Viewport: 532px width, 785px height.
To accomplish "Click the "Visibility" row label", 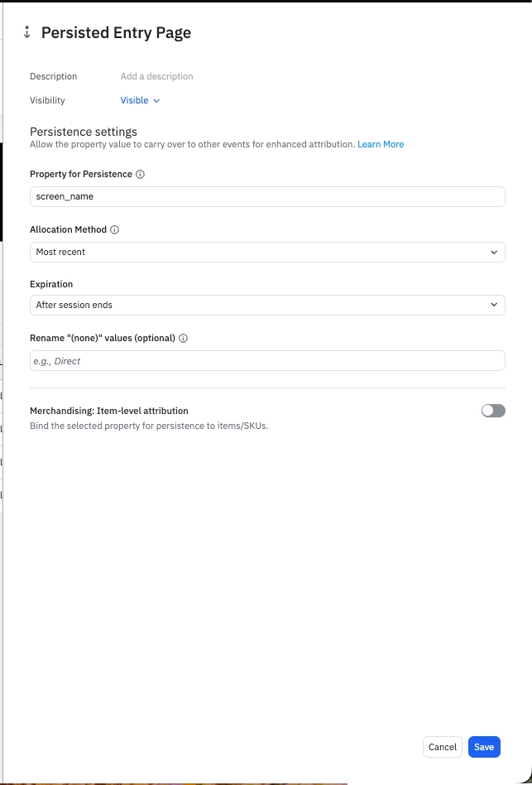I will coord(47,100).
